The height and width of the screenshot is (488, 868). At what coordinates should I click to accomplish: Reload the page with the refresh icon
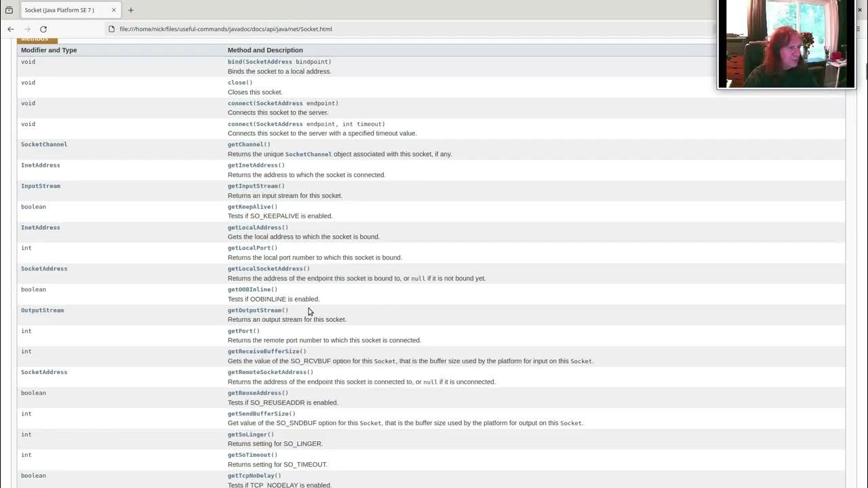43,29
